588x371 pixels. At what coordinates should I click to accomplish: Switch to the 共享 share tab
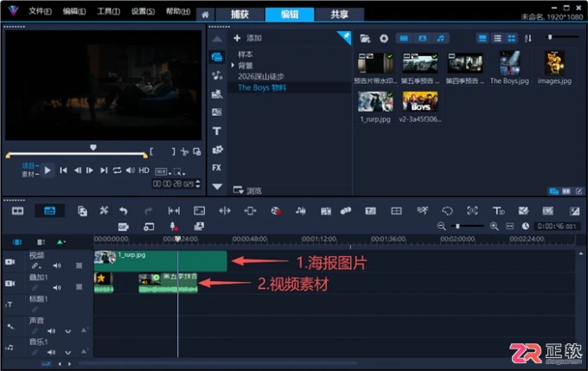click(339, 15)
